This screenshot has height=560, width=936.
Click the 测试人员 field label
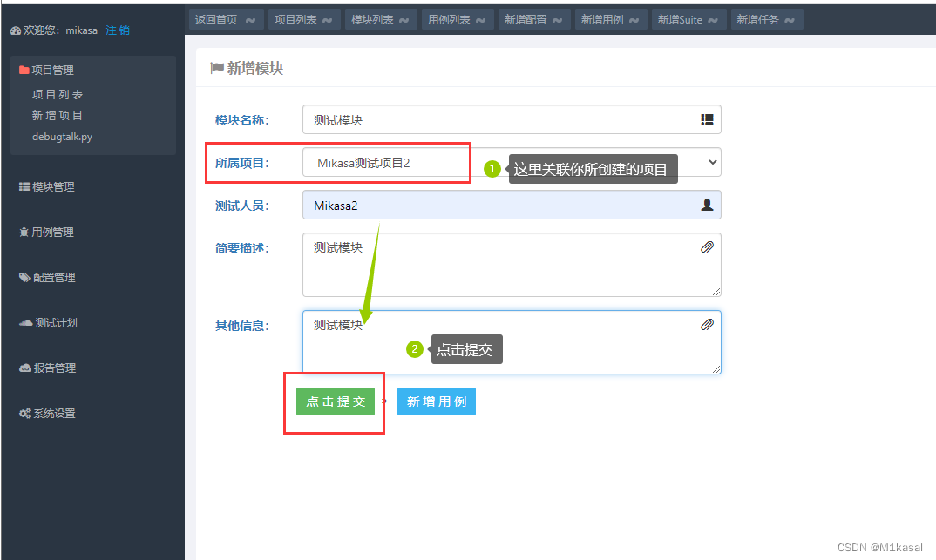(x=242, y=206)
